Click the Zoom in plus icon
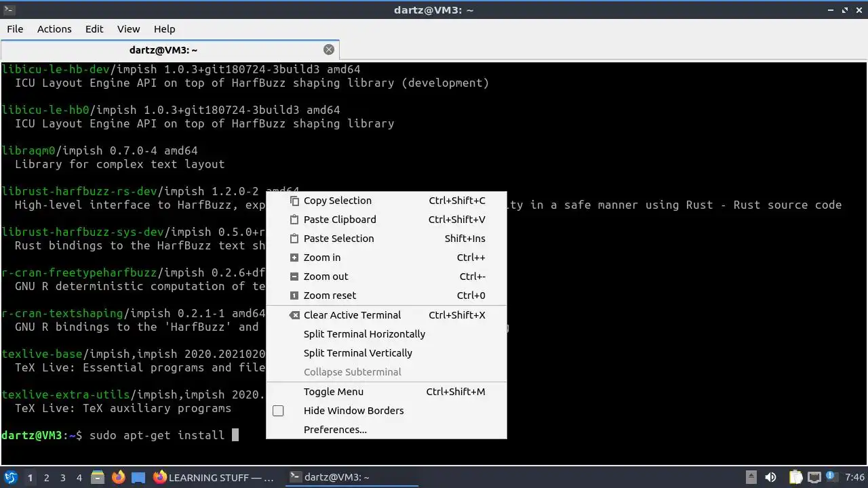This screenshot has height=488, width=868. (294, 258)
